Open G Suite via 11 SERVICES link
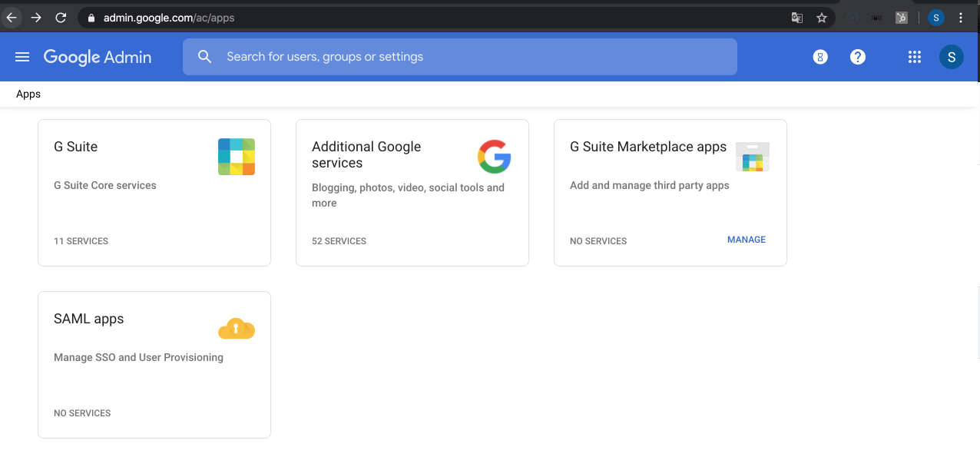Screen dimensions: 980x457 pos(81,240)
